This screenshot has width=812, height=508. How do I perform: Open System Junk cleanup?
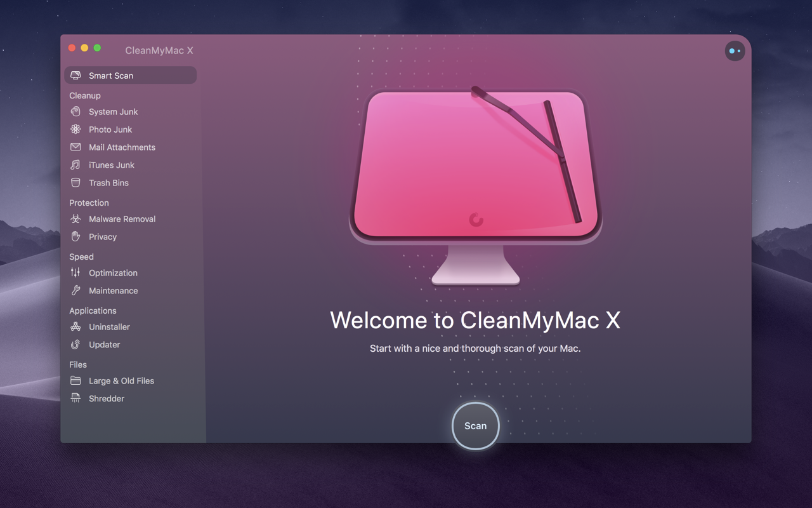pos(76,112)
